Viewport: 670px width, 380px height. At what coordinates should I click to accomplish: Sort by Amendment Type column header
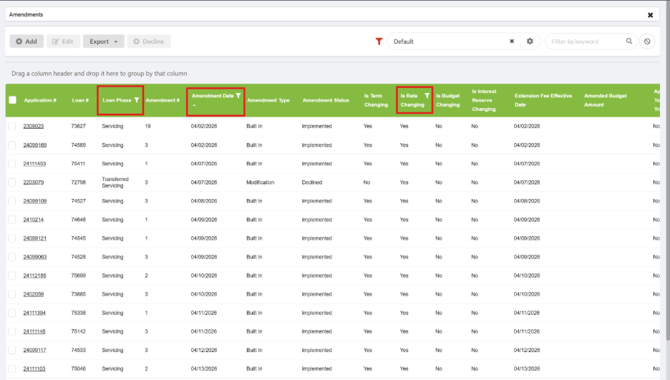(x=268, y=100)
